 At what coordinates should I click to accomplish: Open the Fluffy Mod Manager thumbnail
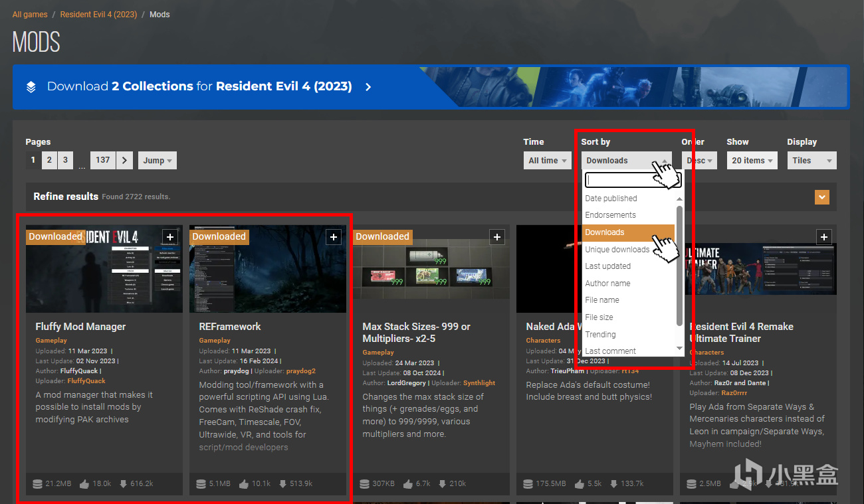(104, 268)
